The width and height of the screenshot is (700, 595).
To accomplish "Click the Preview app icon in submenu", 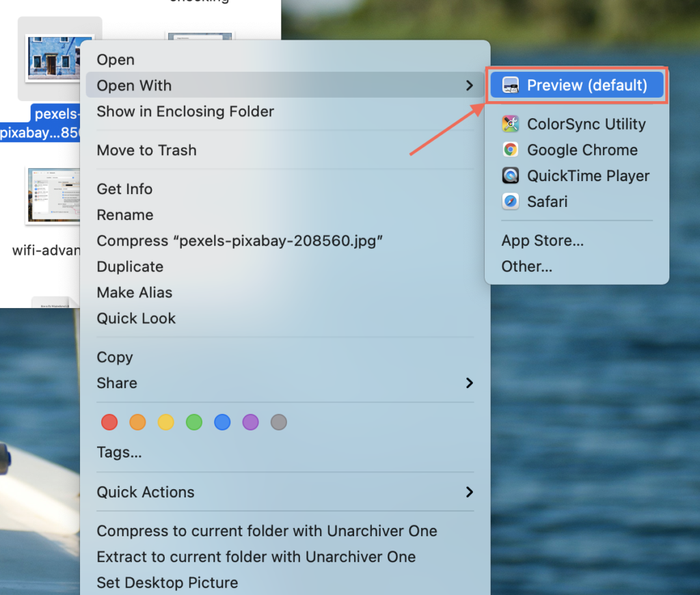I will (x=511, y=85).
